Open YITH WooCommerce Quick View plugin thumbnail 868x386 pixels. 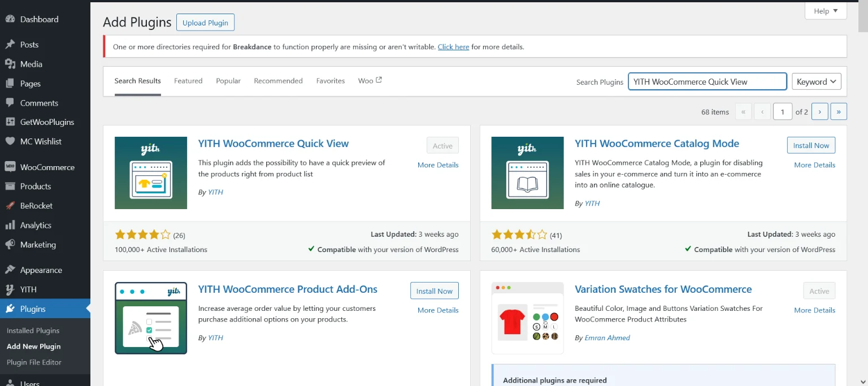coord(151,173)
